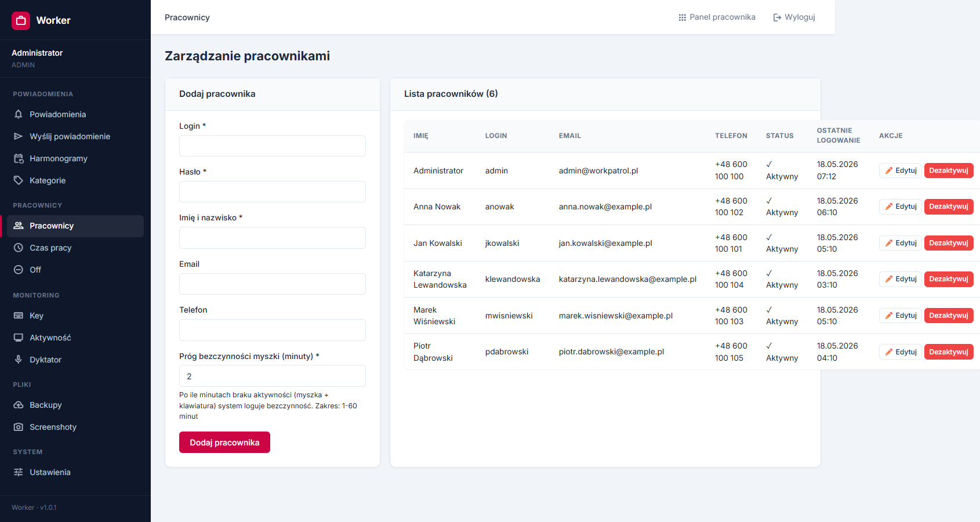Click the Kategorie tag icon
Image resolution: width=980 pixels, height=522 pixels.
coord(19,180)
